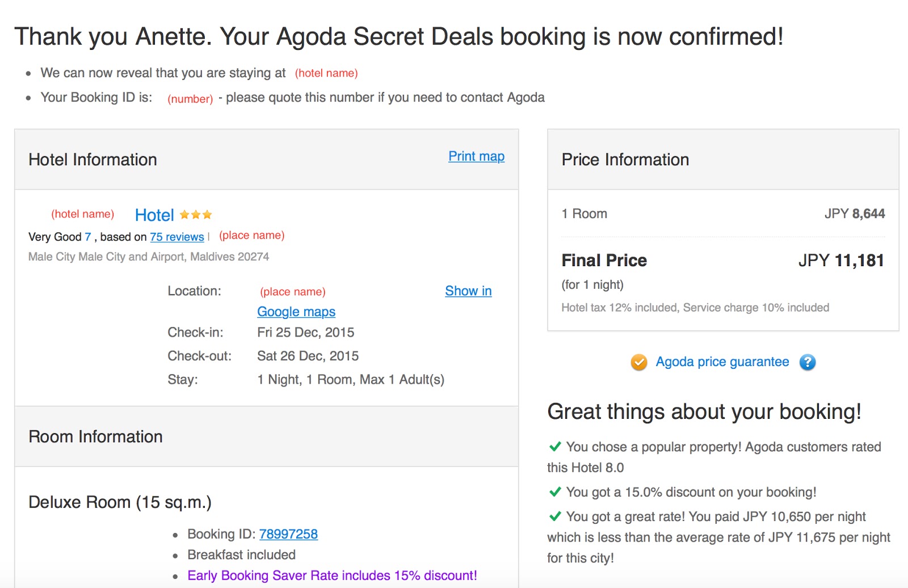Click the Show in link
The width and height of the screenshot is (908, 588).
coord(468,291)
